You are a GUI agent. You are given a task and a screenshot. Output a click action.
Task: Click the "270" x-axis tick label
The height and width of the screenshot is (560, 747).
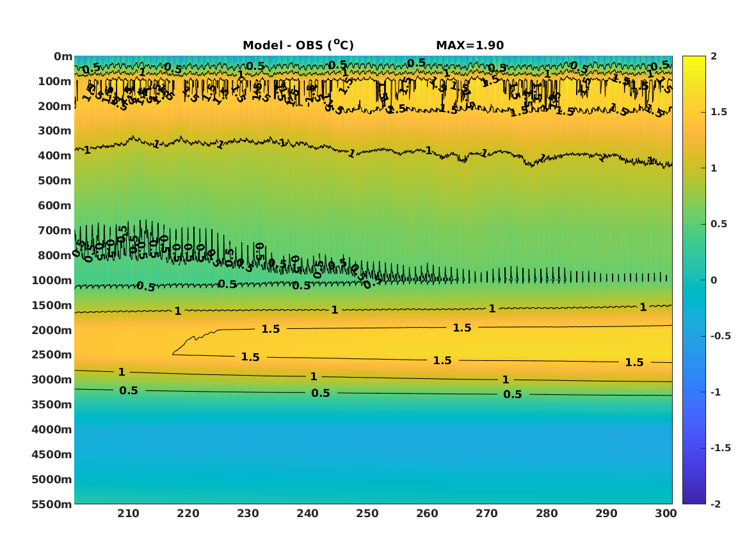[x=487, y=513]
